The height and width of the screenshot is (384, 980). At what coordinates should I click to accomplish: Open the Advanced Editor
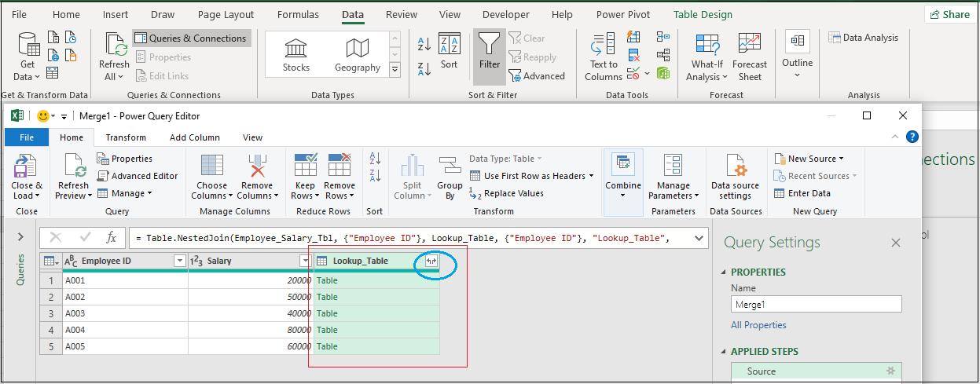point(138,176)
